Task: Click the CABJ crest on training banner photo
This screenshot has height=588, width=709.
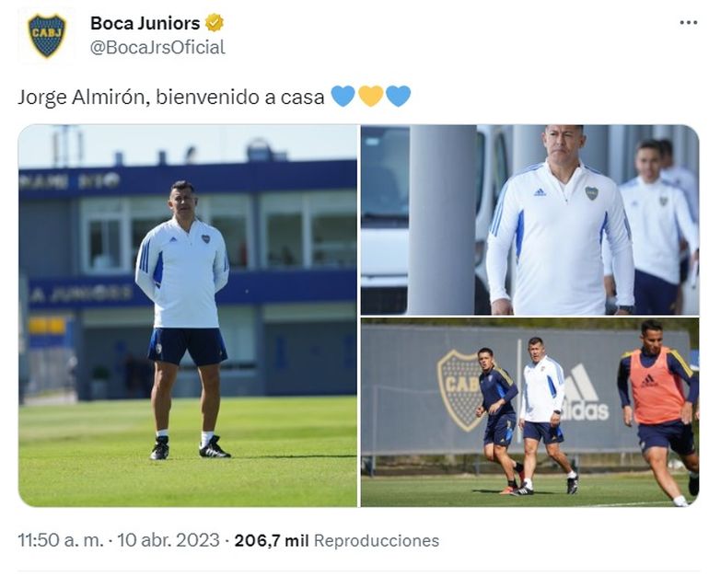Action: (460, 389)
